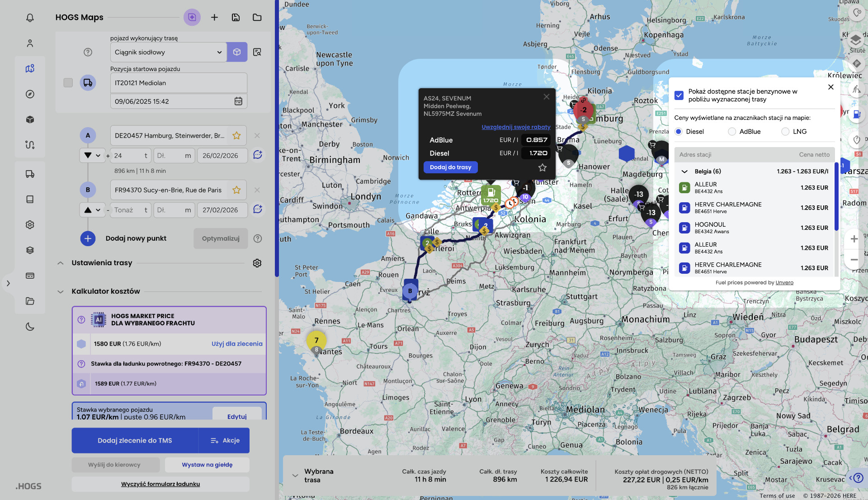Click Akcje menu button

(x=225, y=440)
